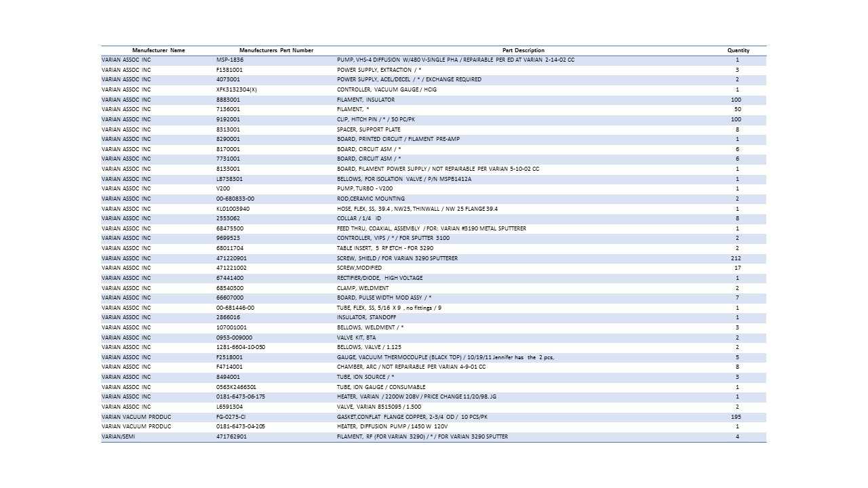Select part number 471220901
This screenshot has height=488, width=868.
[x=231, y=258]
